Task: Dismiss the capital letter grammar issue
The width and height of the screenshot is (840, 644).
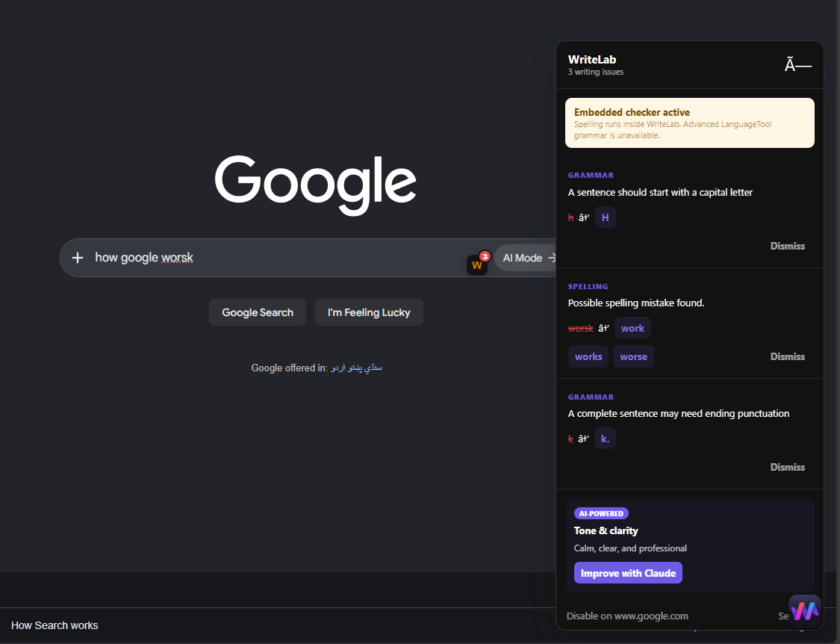Action: pos(788,246)
